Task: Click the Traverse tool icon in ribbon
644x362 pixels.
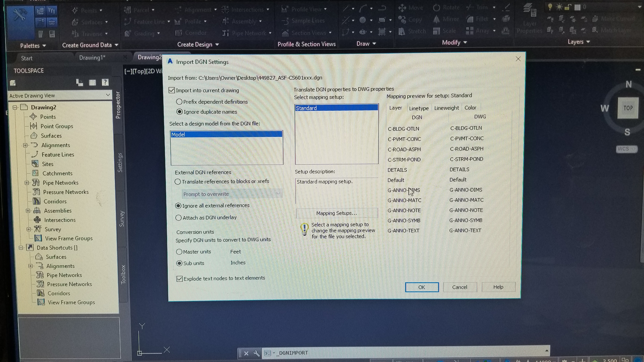Action: 75,34
